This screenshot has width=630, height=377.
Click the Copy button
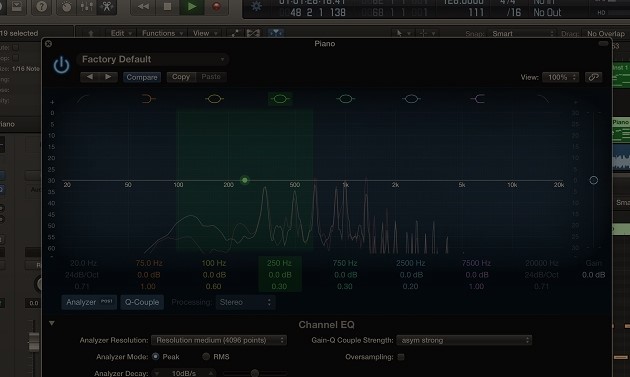tap(181, 77)
